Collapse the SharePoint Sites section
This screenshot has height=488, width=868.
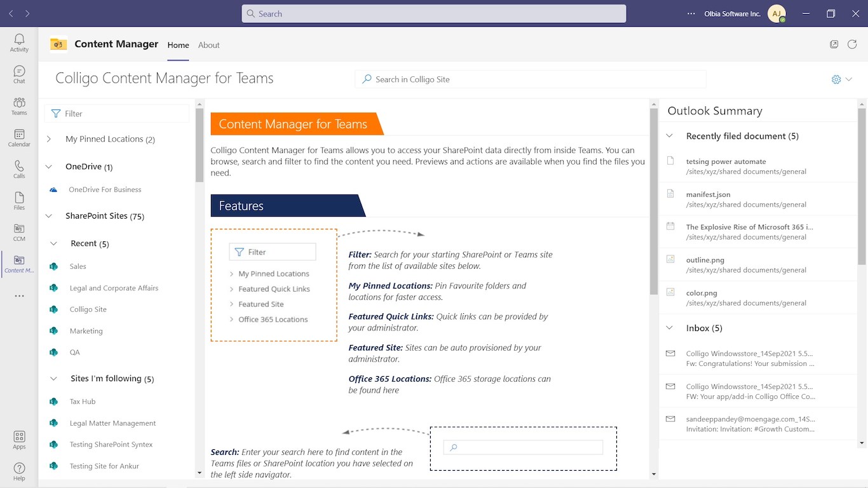tap(49, 216)
